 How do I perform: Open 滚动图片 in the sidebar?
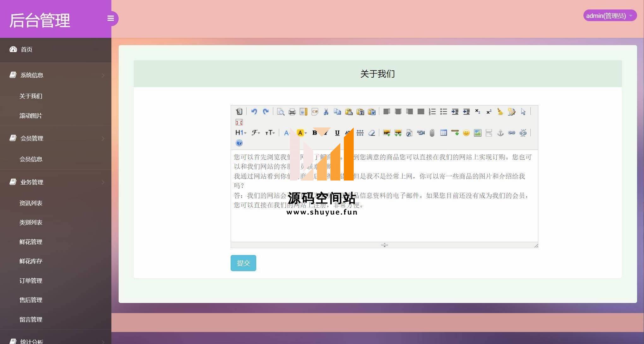pos(31,116)
